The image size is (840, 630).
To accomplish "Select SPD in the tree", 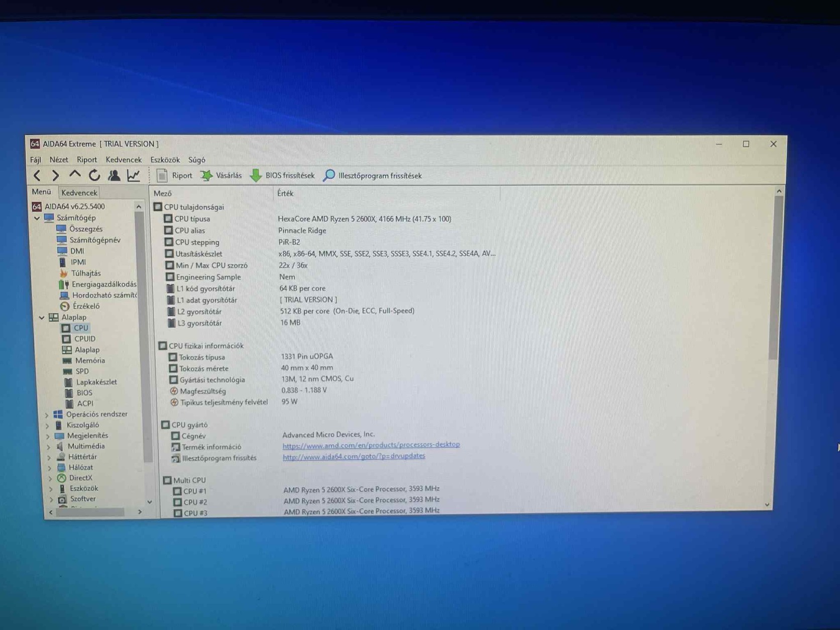I will click(76, 372).
